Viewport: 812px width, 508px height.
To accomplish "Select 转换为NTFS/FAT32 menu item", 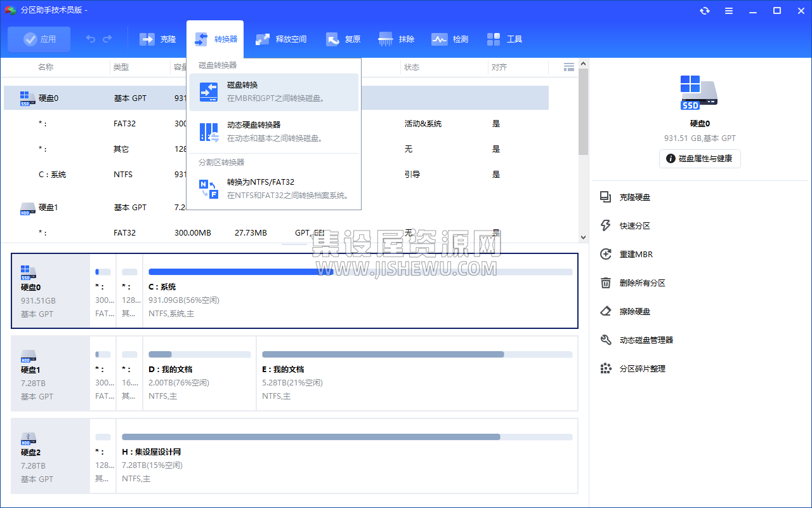I will click(274, 189).
